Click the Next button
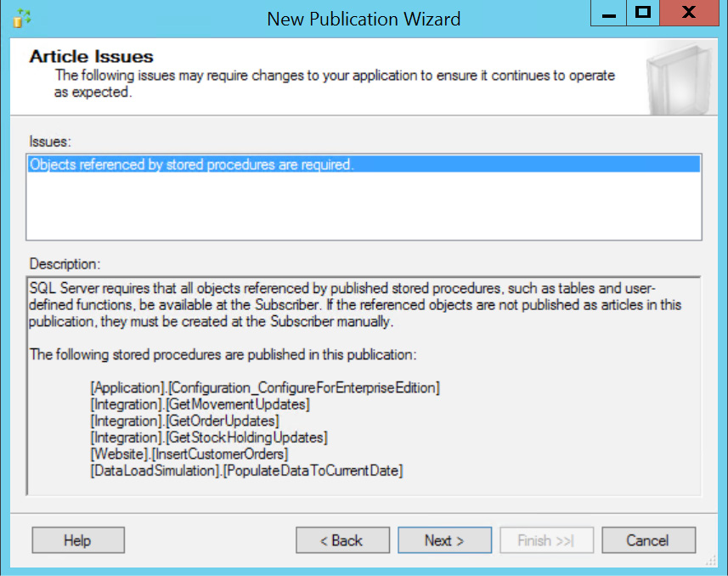The height and width of the screenshot is (576, 728). click(444, 539)
